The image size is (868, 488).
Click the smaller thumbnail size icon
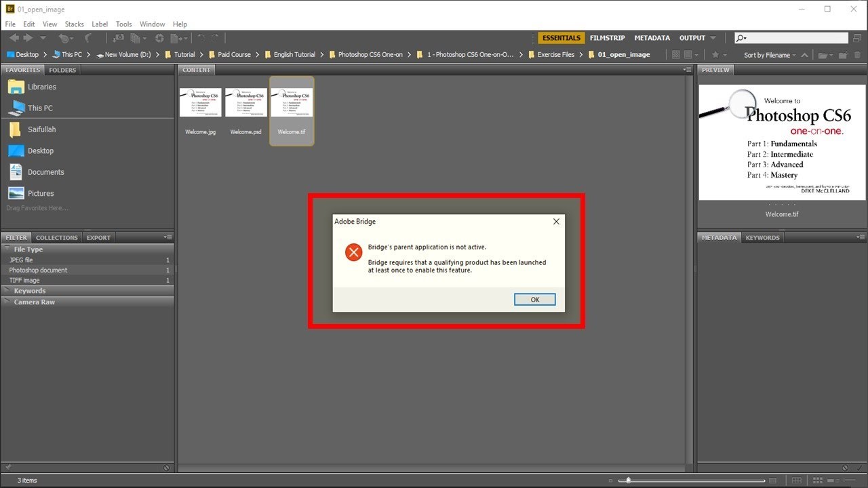tap(610, 481)
